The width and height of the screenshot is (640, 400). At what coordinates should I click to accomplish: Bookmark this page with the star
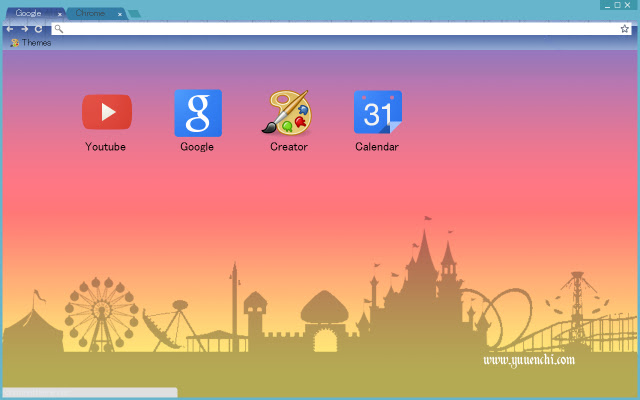tap(624, 29)
